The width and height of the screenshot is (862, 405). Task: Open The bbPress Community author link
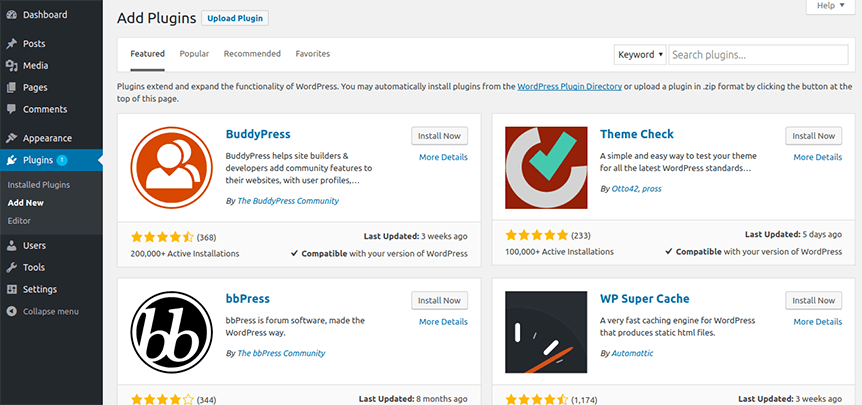click(281, 353)
